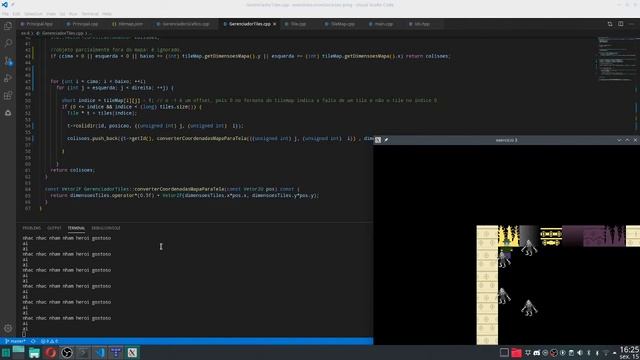Open the Help menu

107,14
